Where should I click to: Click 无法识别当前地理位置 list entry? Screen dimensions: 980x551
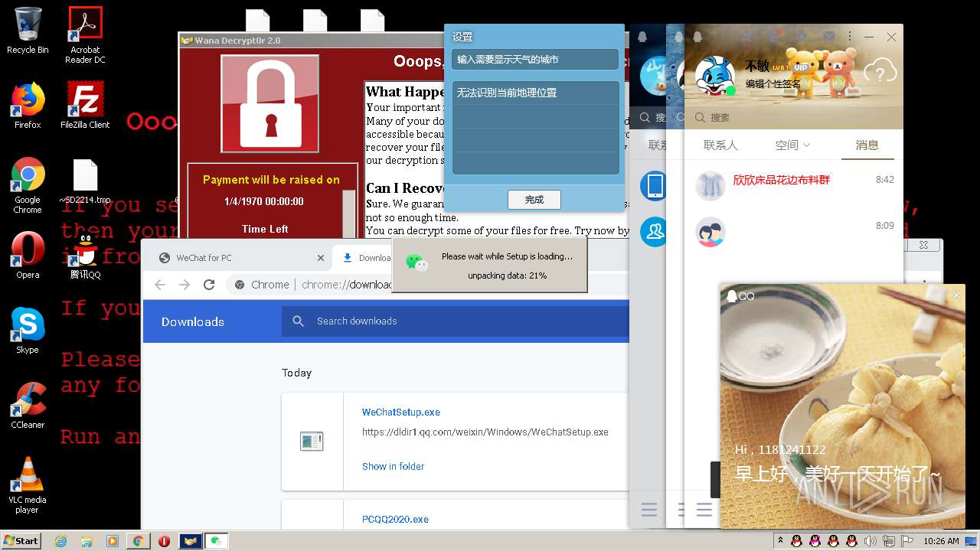pos(535,93)
